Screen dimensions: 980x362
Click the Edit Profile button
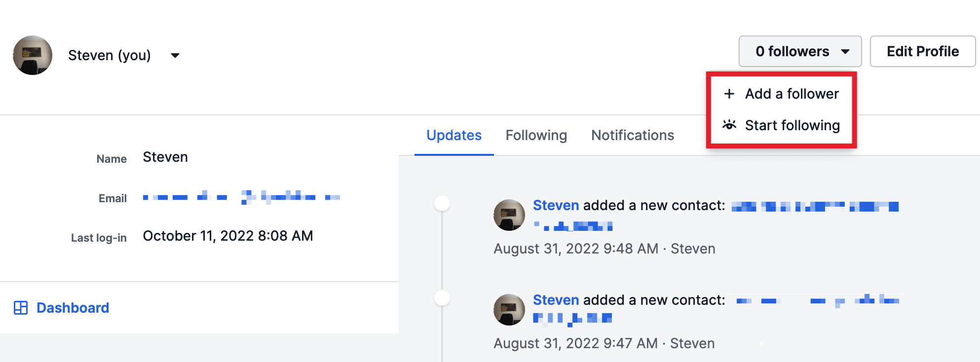click(923, 51)
